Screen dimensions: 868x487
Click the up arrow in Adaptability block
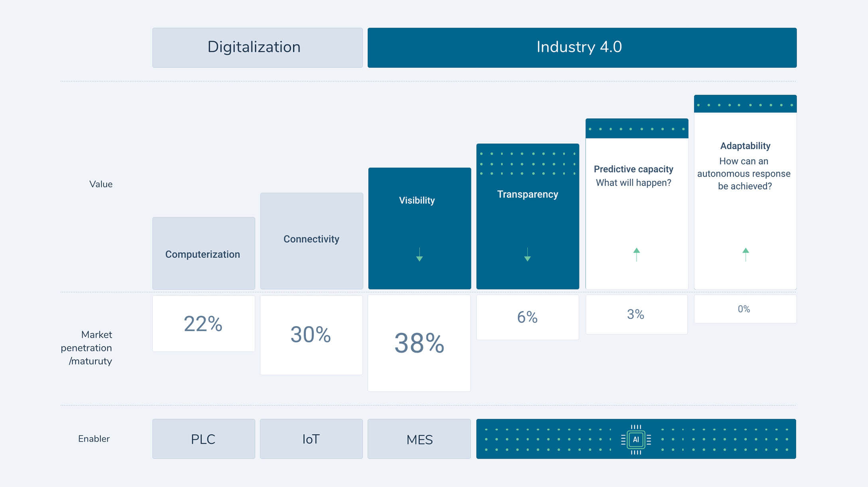point(746,254)
